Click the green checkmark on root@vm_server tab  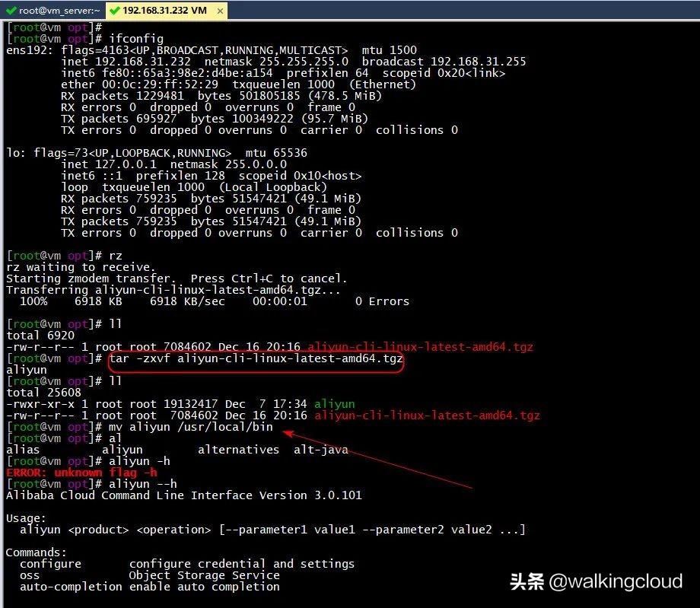pyautogui.click(x=11, y=11)
